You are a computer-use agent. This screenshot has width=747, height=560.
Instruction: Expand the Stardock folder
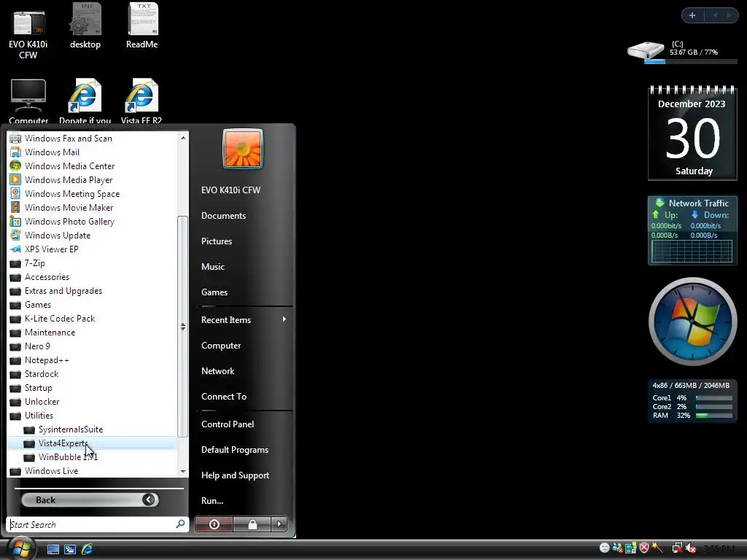coord(92,374)
